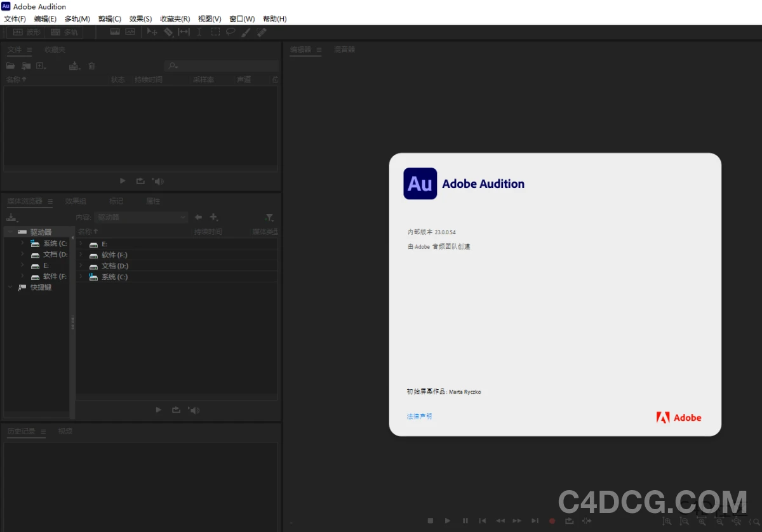762x532 pixels.
Task: Select the Time Selection tool
Action: point(199,32)
